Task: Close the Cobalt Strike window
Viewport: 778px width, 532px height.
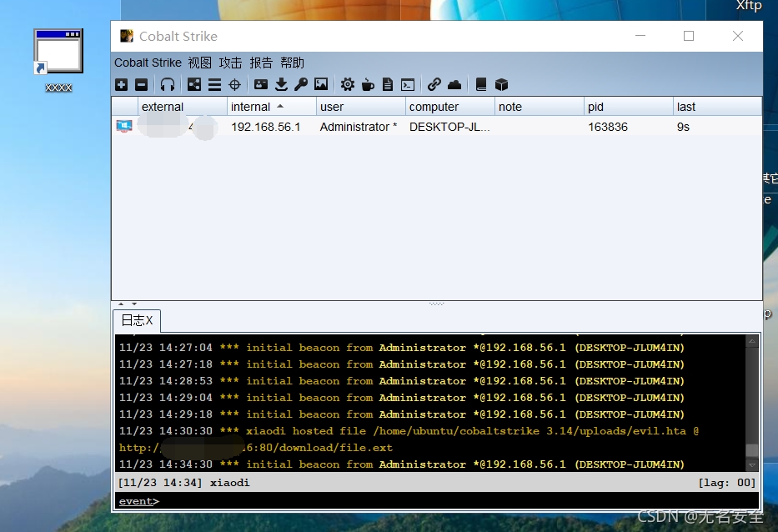Action: tap(738, 36)
